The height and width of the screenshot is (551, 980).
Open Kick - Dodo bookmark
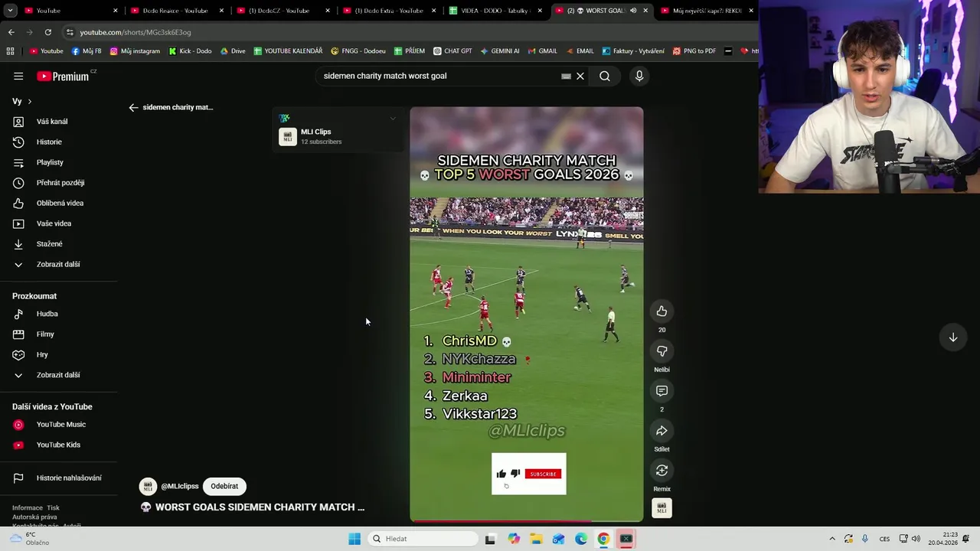(190, 51)
